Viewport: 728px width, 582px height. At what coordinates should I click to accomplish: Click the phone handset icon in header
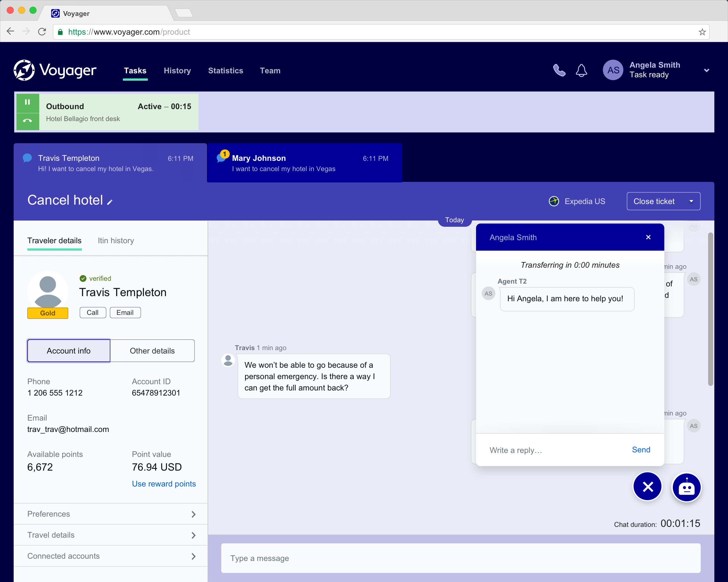(x=559, y=70)
